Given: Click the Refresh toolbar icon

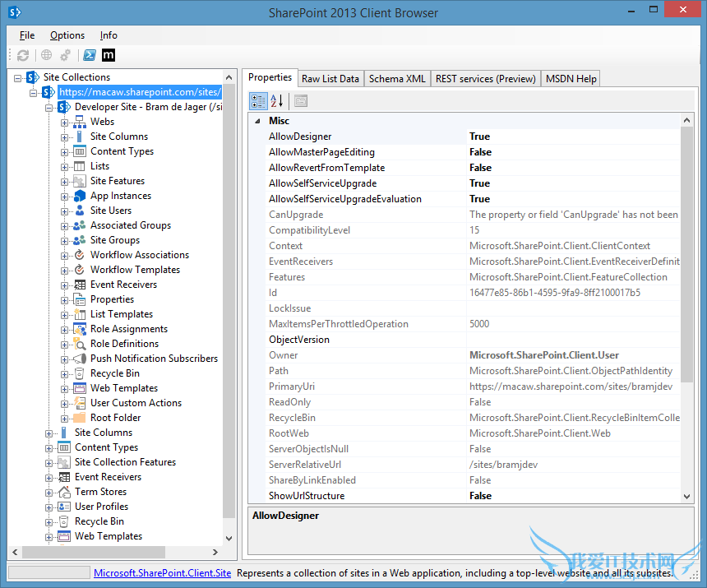Looking at the screenshot, I should [x=22, y=55].
